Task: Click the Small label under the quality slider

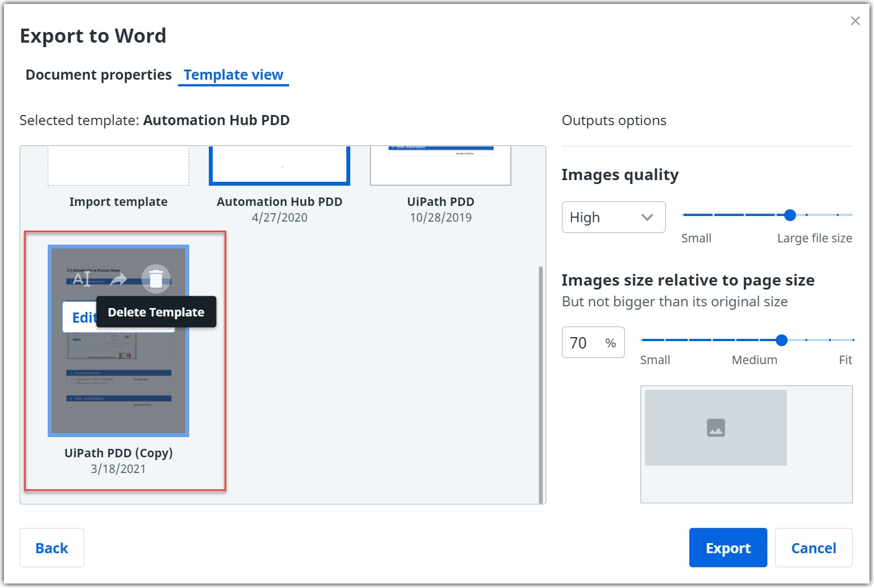Action: tap(696, 238)
